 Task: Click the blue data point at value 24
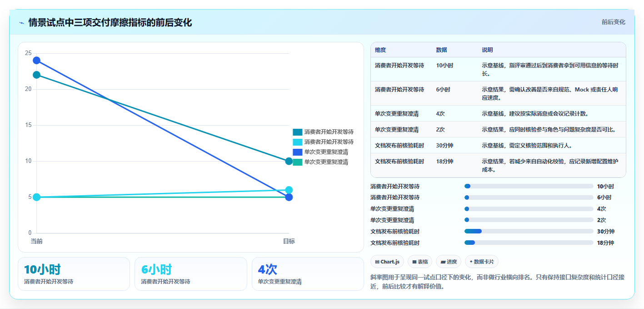(36, 60)
